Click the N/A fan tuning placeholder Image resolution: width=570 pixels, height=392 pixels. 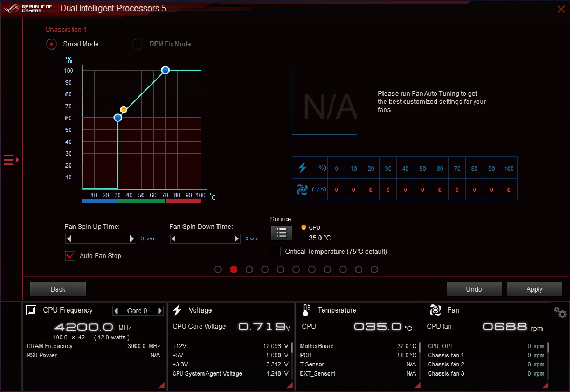331,107
